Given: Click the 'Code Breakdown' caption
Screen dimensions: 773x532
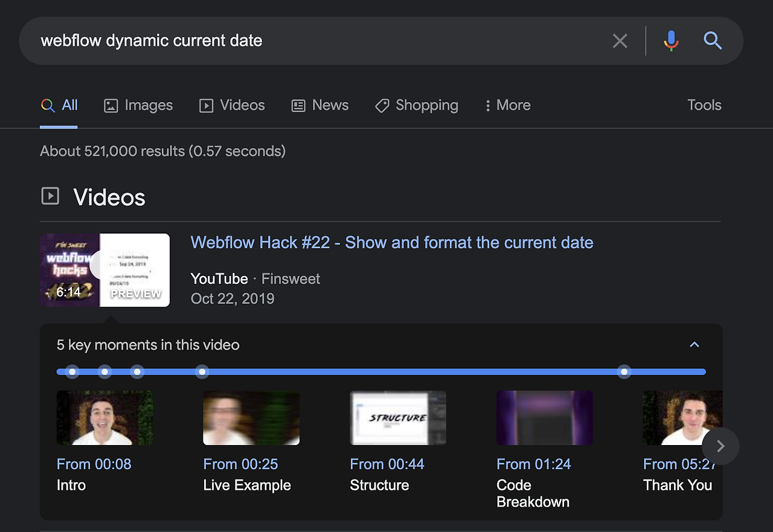Looking at the screenshot, I should (x=533, y=493).
